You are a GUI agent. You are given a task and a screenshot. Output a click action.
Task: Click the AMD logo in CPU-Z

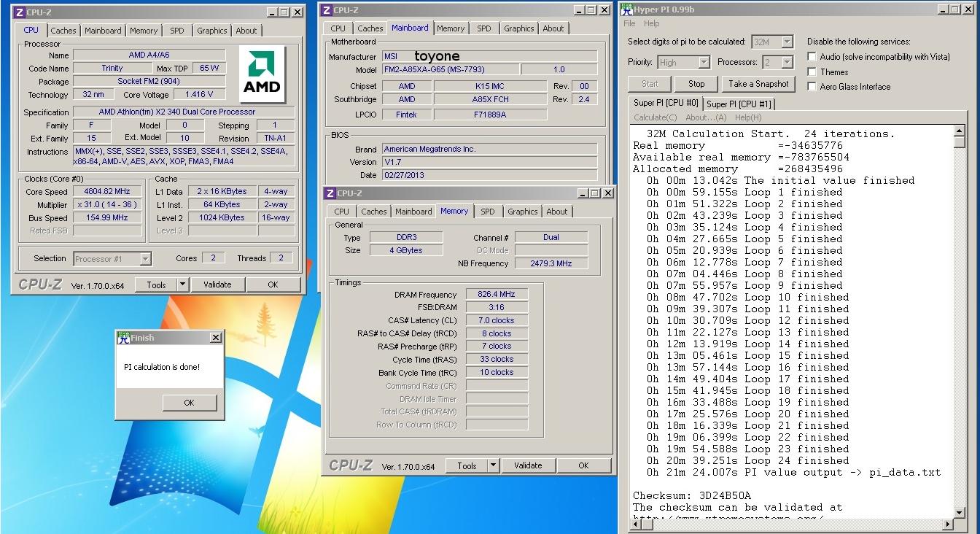(x=262, y=74)
